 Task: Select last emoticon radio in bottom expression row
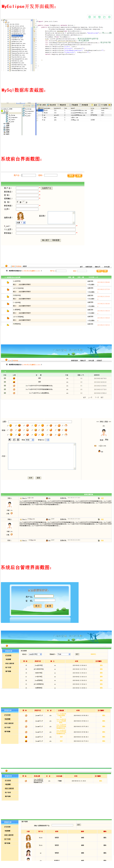pos(63,435)
